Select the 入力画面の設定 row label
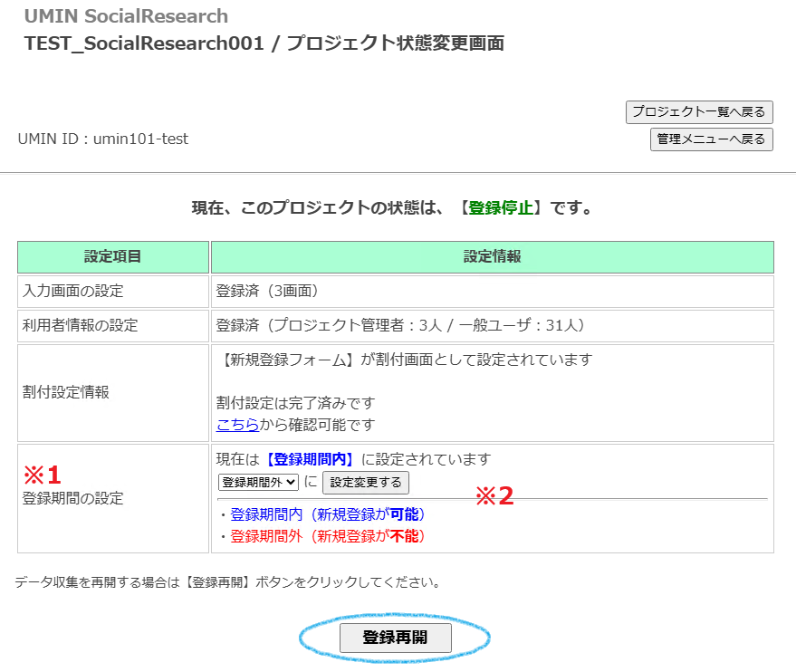Image resolution: width=796 pixels, height=672 pixels. click(x=73, y=292)
